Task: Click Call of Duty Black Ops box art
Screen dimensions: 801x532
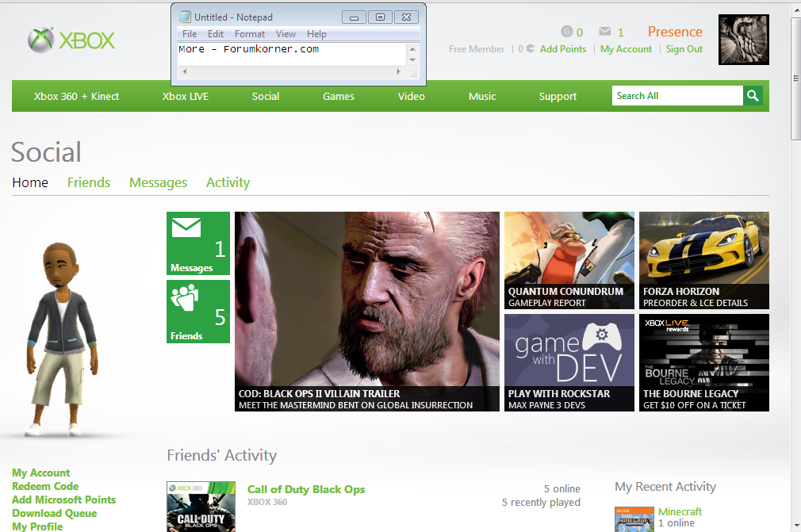Action: [x=201, y=507]
